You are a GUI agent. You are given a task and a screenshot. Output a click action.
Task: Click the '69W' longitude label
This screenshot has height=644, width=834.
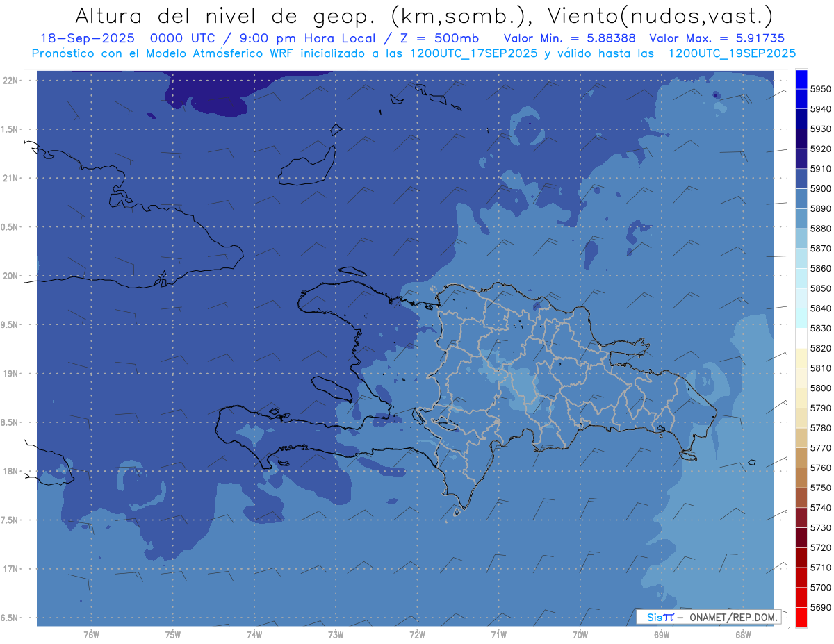662,635
